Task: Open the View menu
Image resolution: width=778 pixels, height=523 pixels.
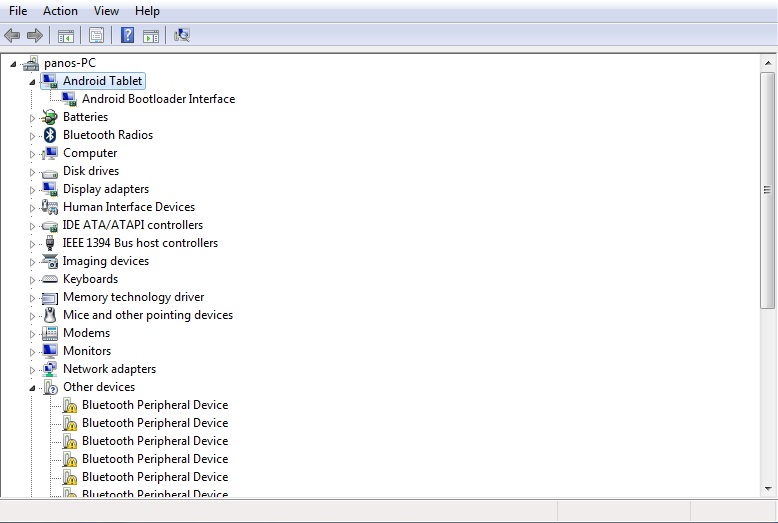Action: point(106,11)
